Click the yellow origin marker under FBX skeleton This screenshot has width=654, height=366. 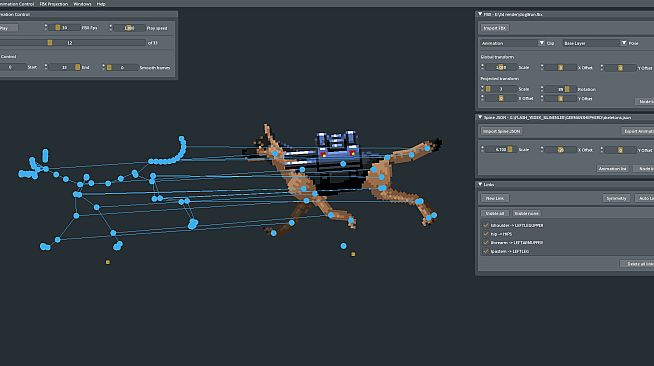(108, 262)
